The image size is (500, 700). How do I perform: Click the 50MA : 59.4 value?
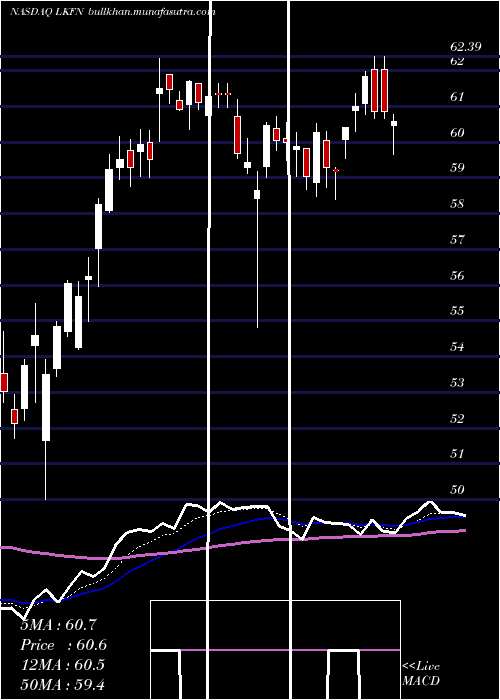[x=62, y=684]
